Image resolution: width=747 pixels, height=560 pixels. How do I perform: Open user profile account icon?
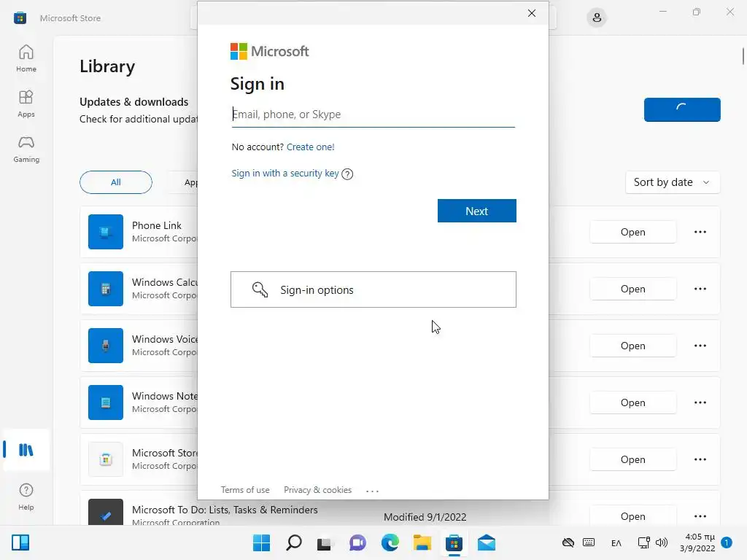pyautogui.click(x=597, y=18)
